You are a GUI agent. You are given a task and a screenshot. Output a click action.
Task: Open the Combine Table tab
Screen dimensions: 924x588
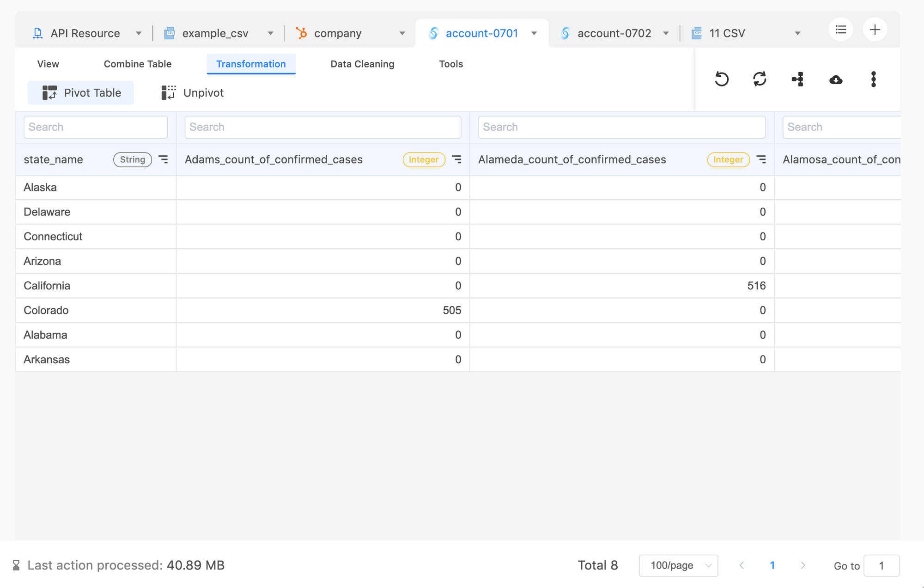point(137,64)
